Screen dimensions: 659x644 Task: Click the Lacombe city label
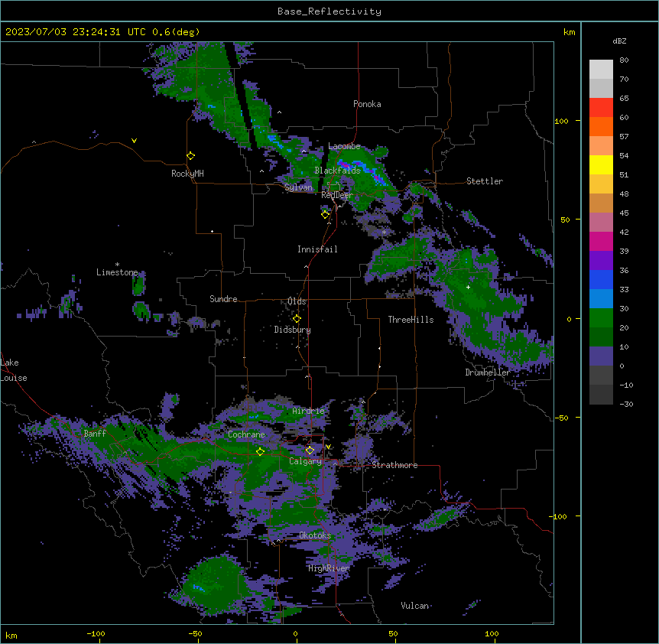click(x=344, y=146)
